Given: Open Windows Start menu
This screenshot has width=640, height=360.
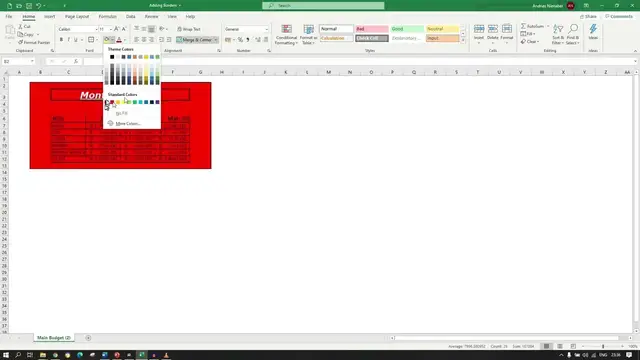Looking at the screenshot, I should point(6,355).
